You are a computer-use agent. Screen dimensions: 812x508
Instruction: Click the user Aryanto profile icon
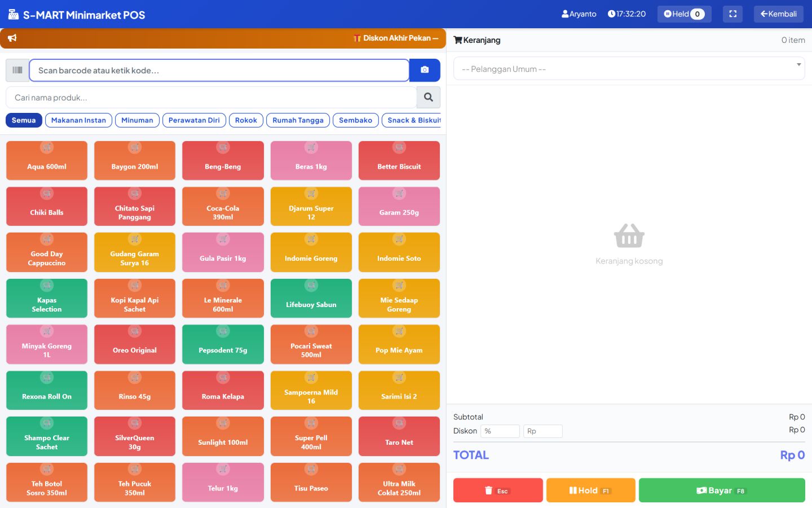pos(565,14)
